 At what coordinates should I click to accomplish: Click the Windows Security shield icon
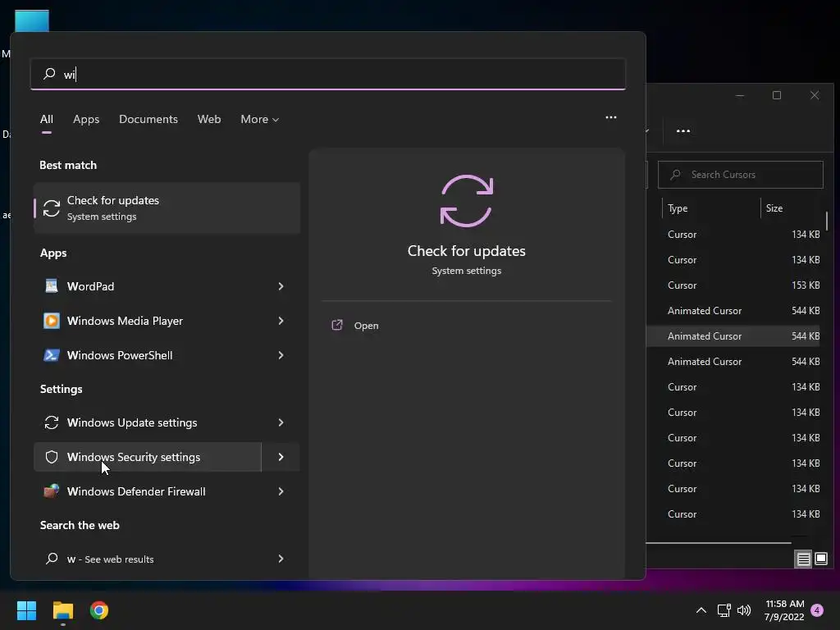[52, 457]
